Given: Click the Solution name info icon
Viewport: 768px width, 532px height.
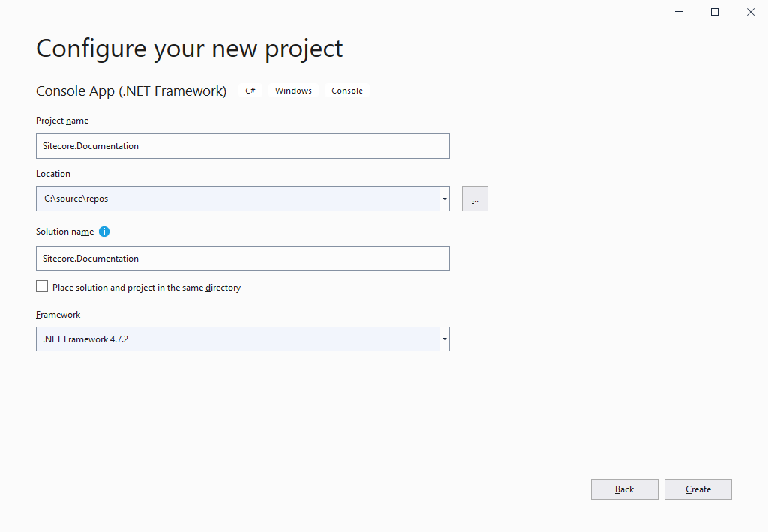Looking at the screenshot, I should pos(103,232).
